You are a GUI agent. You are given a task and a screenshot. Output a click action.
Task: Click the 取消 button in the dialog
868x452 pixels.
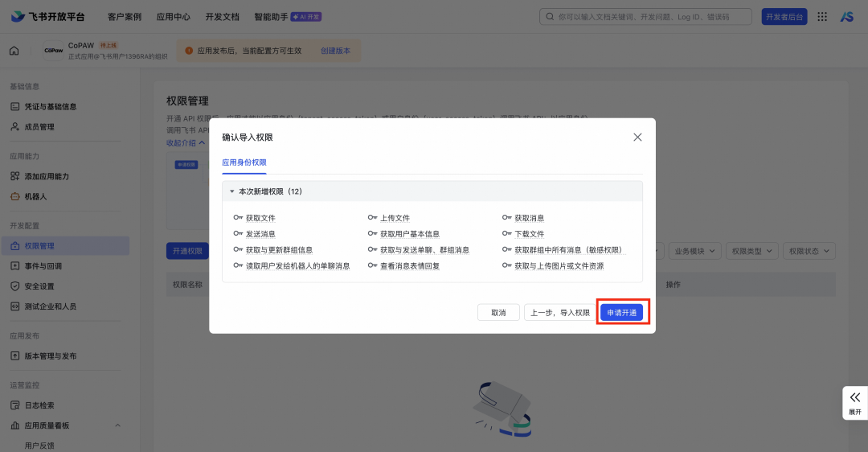point(498,313)
